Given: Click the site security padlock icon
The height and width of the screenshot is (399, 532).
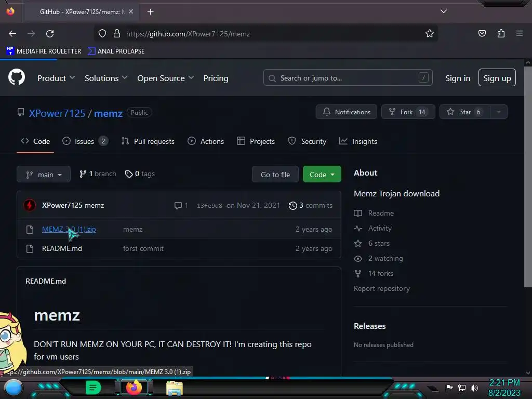Looking at the screenshot, I should tap(117, 34).
